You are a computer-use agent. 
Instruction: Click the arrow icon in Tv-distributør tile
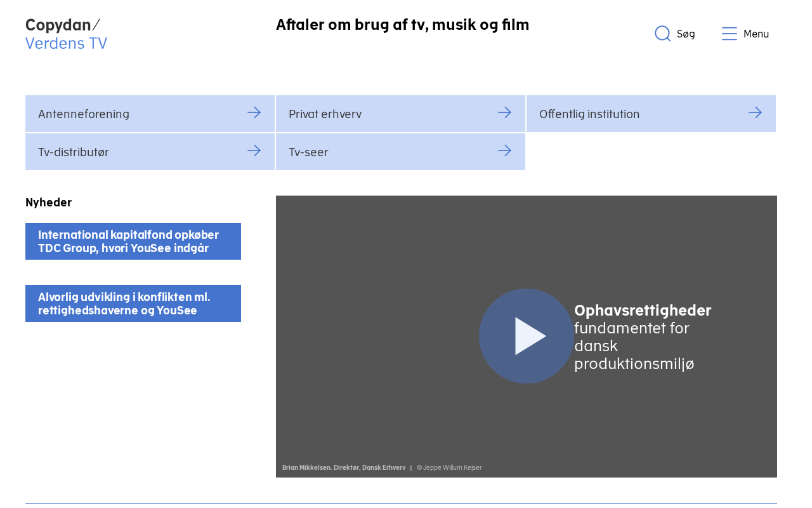click(254, 150)
